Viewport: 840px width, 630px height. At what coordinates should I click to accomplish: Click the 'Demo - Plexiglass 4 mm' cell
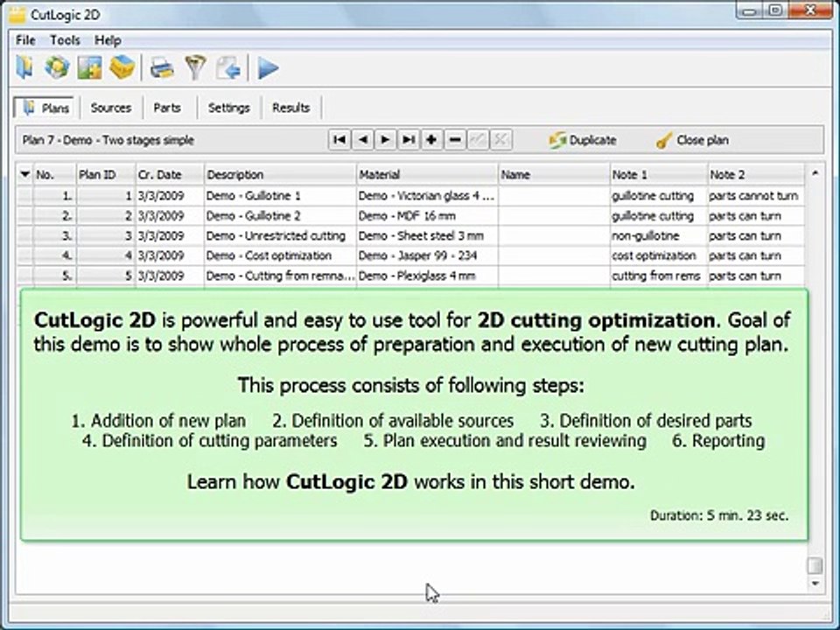click(427, 276)
